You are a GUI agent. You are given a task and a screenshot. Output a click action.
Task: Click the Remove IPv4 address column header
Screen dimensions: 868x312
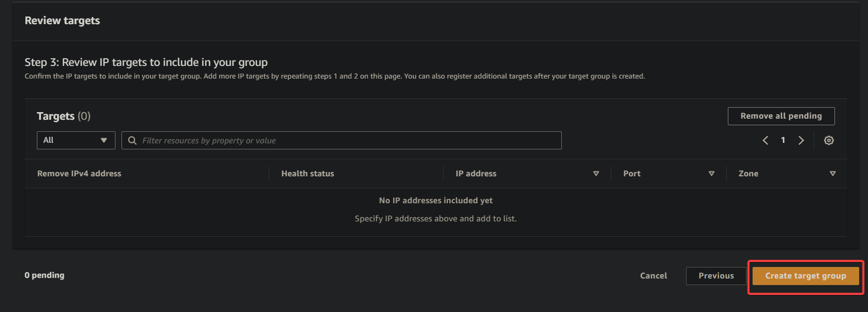click(x=79, y=174)
